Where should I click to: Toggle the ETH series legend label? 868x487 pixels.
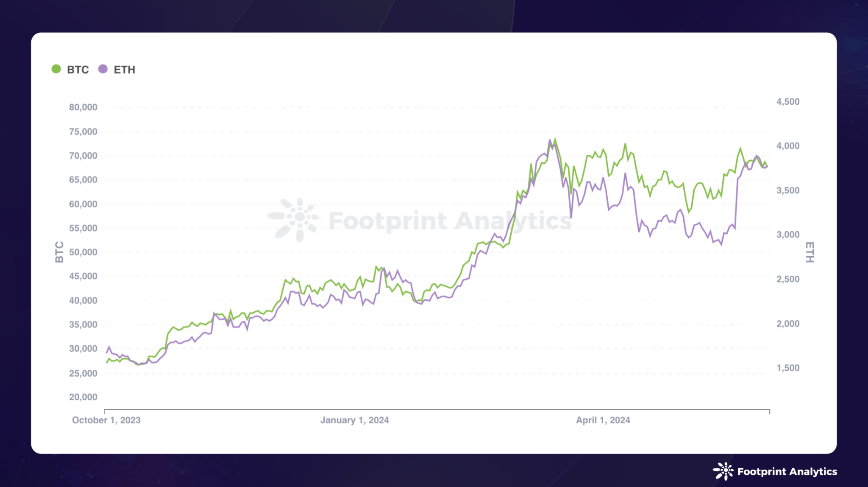[124, 70]
